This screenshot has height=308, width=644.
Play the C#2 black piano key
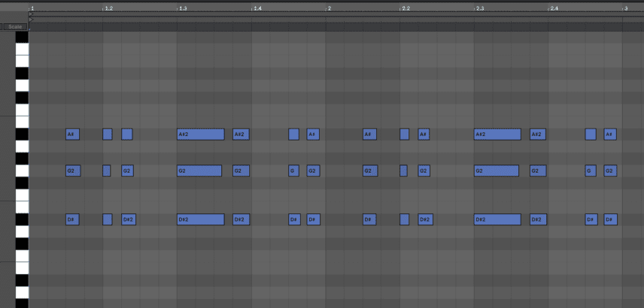(x=22, y=244)
